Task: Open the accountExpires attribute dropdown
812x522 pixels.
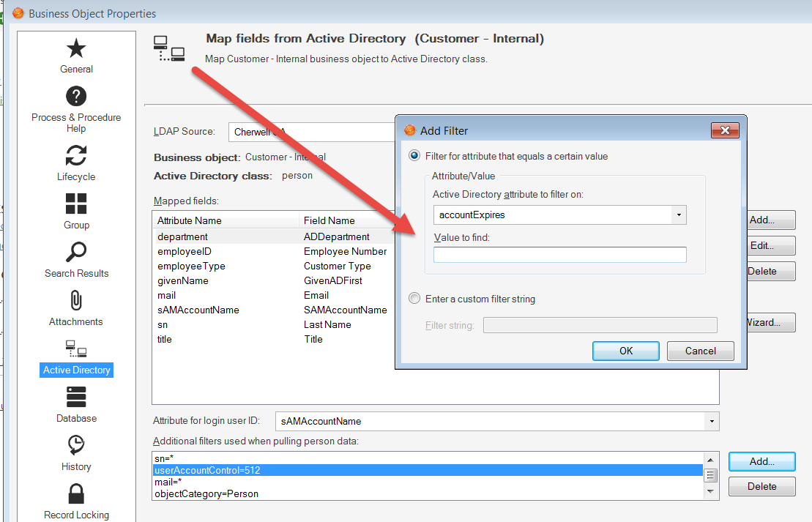Action: (x=679, y=215)
